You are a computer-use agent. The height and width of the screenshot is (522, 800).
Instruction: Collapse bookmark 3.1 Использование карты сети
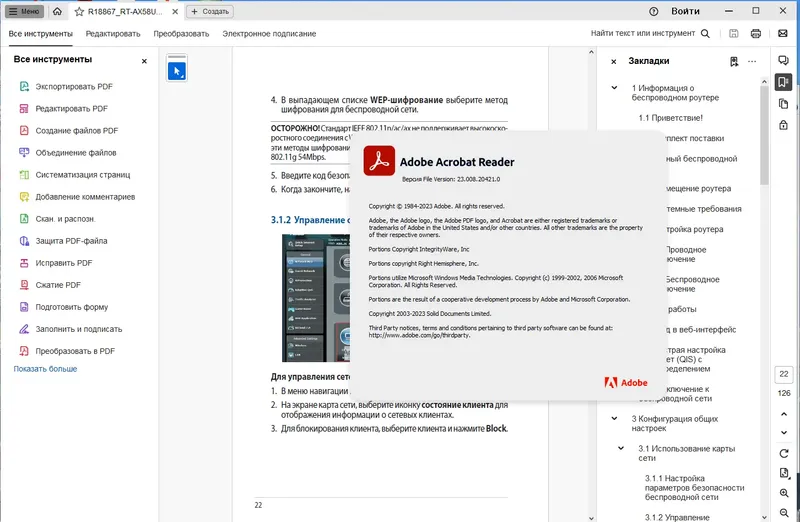click(x=621, y=449)
